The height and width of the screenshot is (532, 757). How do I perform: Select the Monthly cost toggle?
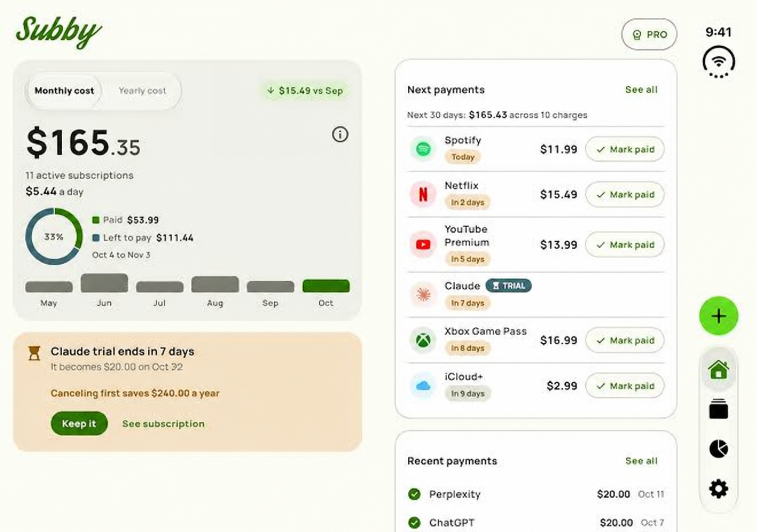click(64, 91)
